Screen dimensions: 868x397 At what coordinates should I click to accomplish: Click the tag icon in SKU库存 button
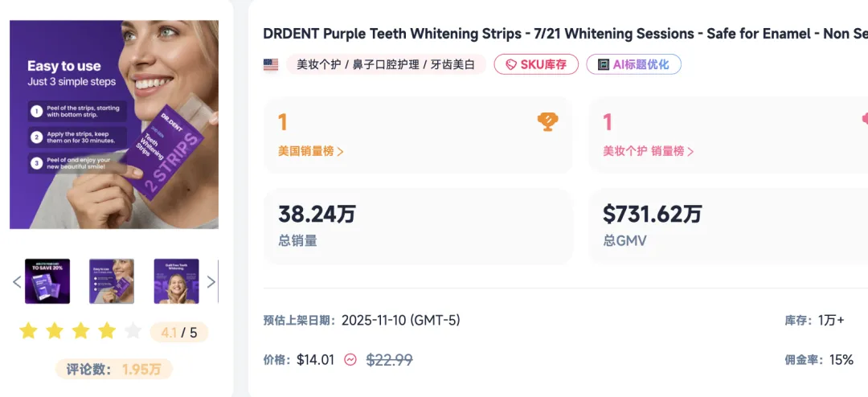tap(510, 65)
